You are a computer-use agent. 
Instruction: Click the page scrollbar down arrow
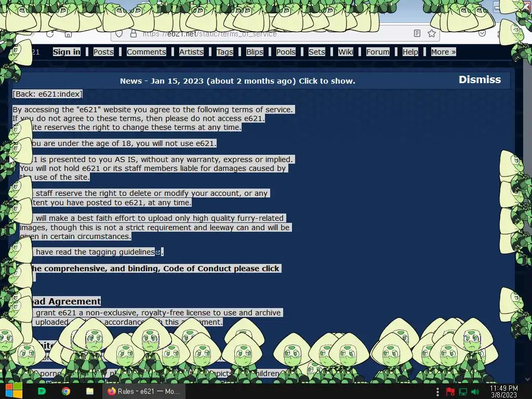coord(527,379)
